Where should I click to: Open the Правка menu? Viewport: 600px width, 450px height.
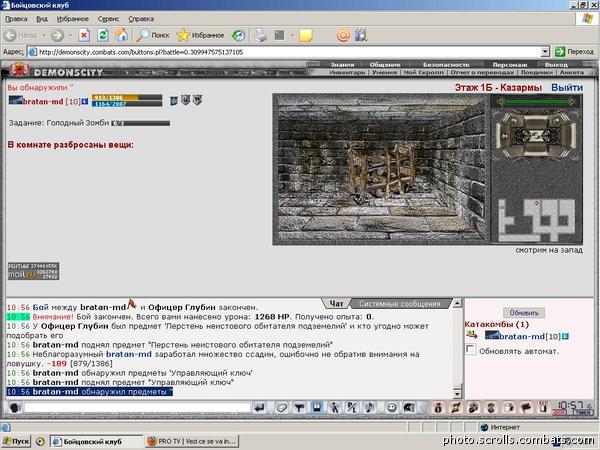pyautogui.click(x=16, y=19)
